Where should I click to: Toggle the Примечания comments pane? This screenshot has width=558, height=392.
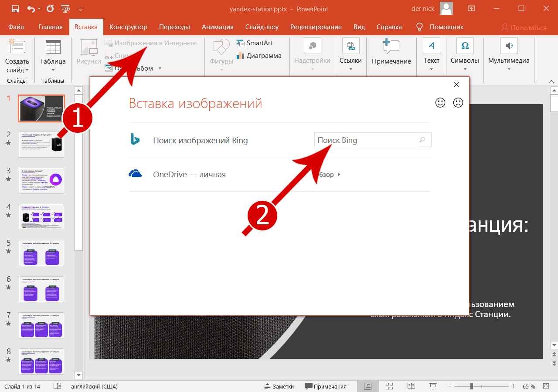[x=326, y=386]
